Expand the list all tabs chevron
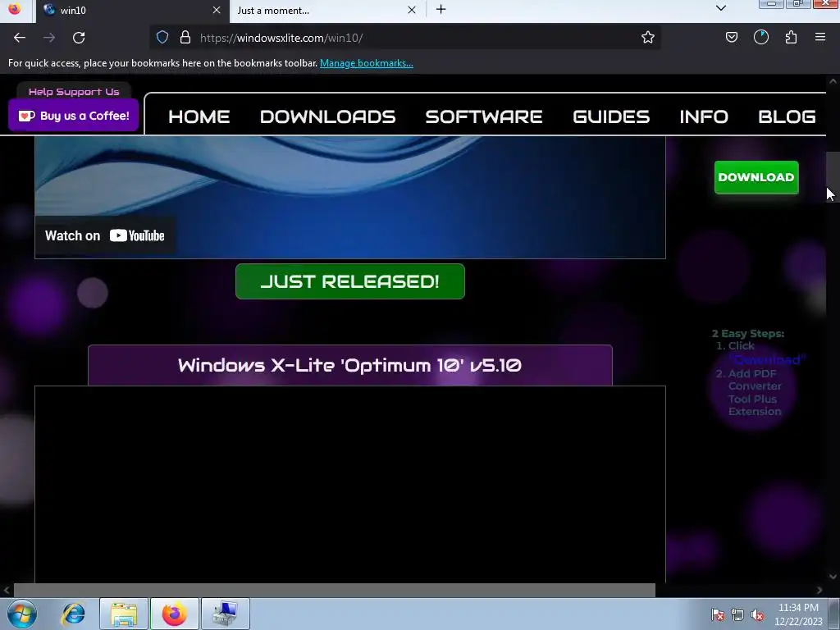Image resolution: width=840 pixels, height=630 pixels. click(x=721, y=8)
